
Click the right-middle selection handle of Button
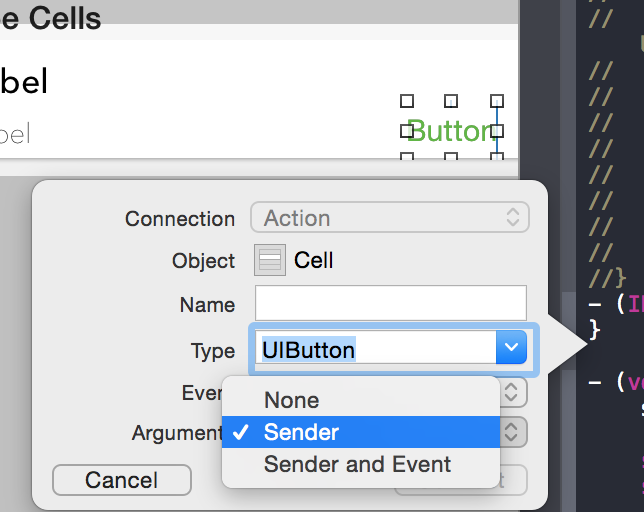coord(496,130)
